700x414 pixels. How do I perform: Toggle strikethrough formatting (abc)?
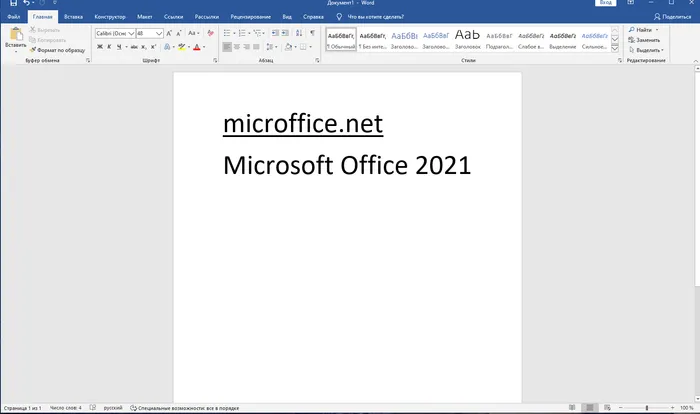[134, 47]
